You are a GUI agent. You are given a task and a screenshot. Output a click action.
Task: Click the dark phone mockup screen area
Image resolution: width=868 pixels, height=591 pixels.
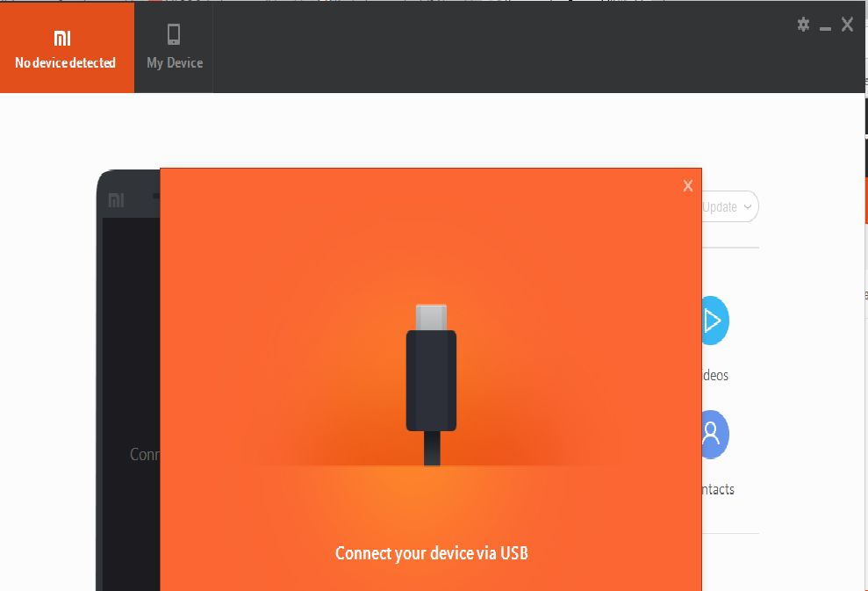[x=132, y=351]
